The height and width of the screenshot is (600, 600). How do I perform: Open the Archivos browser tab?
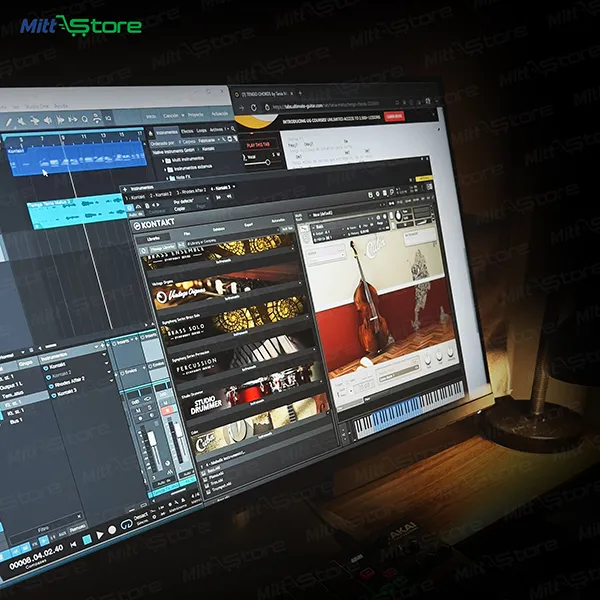(x=217, y=130)
